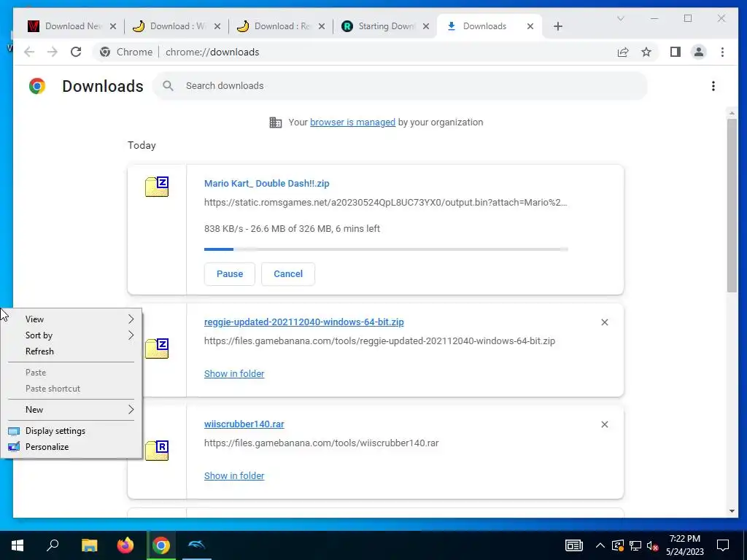This screenshot has width=747, height=560.
Task: Bookmark this page with the star icon
Action: [x=646, y=52]
